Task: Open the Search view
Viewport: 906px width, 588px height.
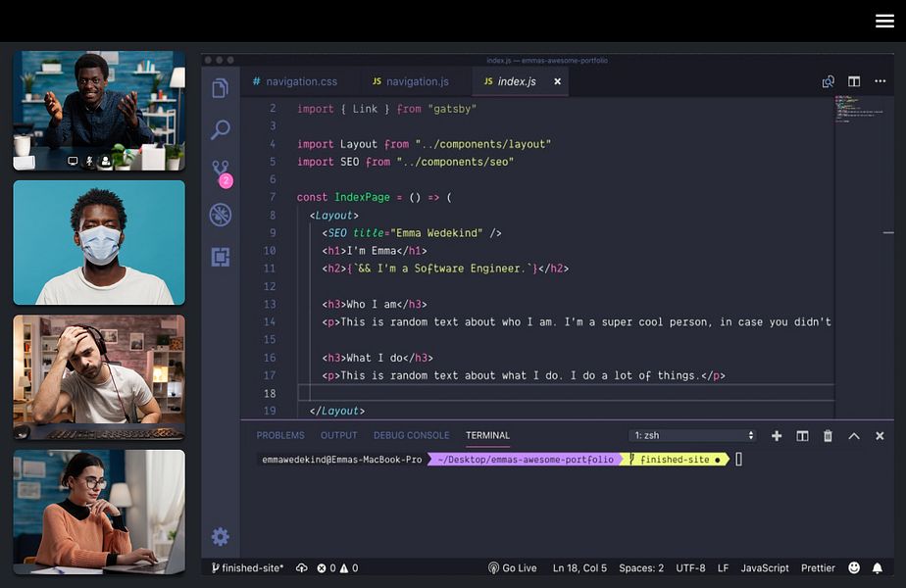Action: 220,127
